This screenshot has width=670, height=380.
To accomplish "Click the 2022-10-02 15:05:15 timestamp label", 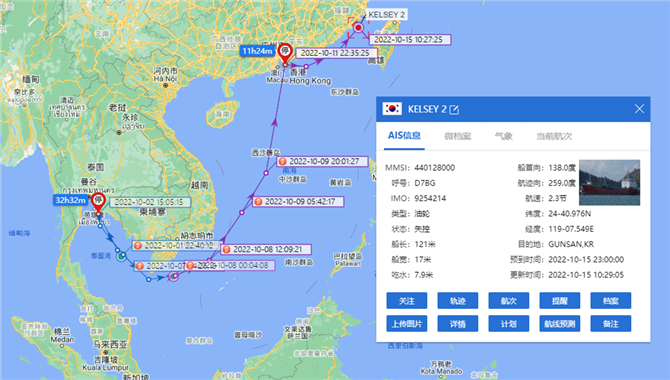I will click(x=149, y=202).
